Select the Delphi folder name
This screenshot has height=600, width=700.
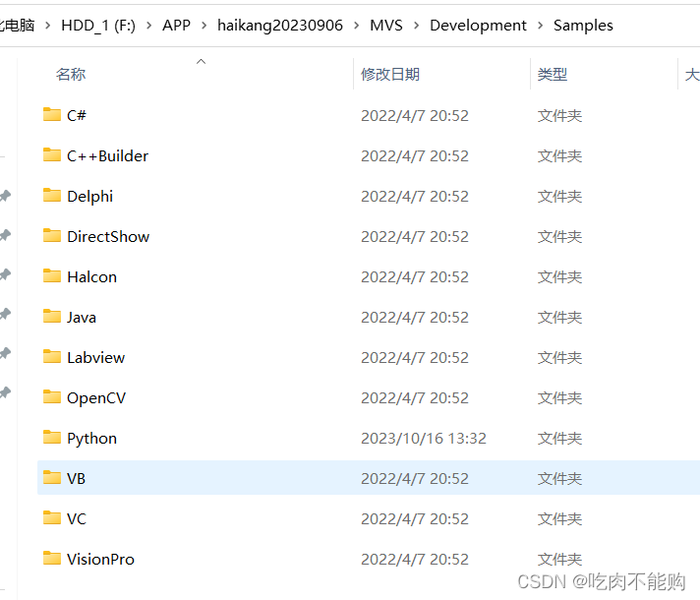pos(89,197)
